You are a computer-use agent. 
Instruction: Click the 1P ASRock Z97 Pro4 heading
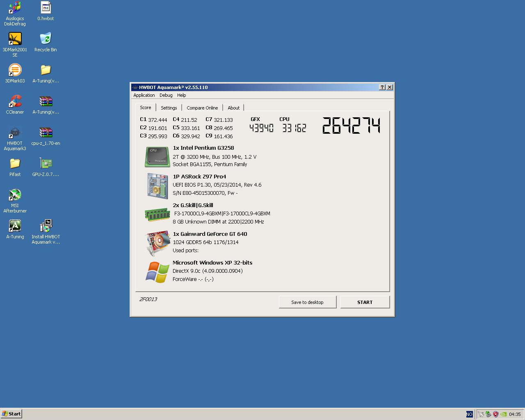pos(199,177)
